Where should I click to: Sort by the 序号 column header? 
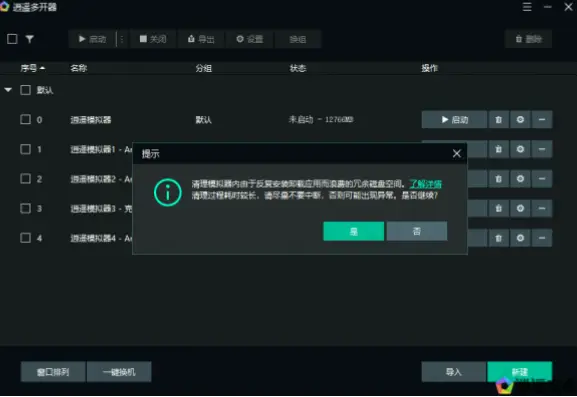[x=32, y=68]
